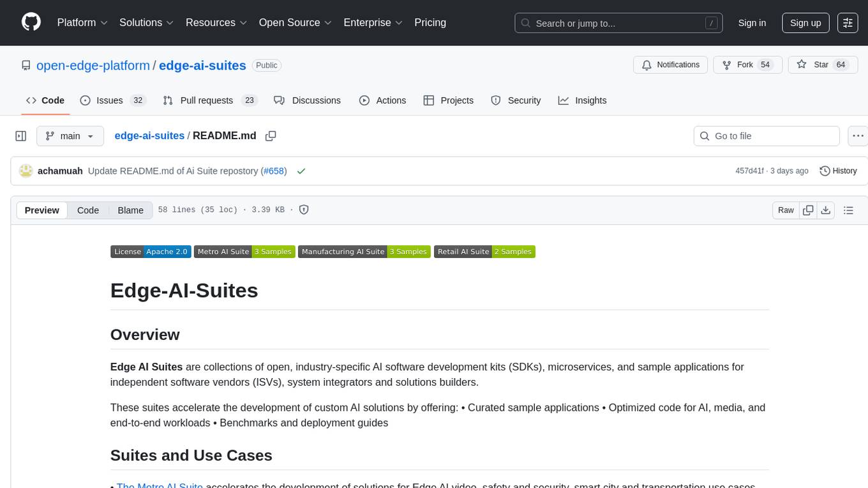
Task: Switch to the Code source view
Action: coord(88,210)
